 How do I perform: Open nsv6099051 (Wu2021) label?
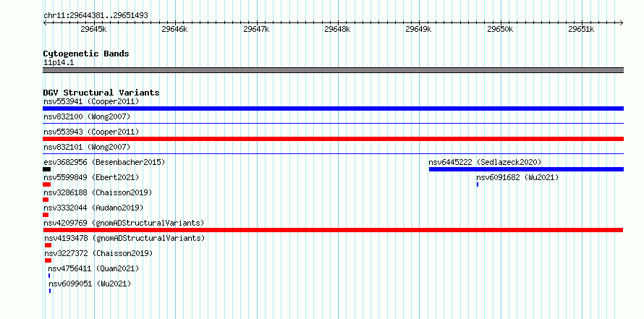pos(90,284)
